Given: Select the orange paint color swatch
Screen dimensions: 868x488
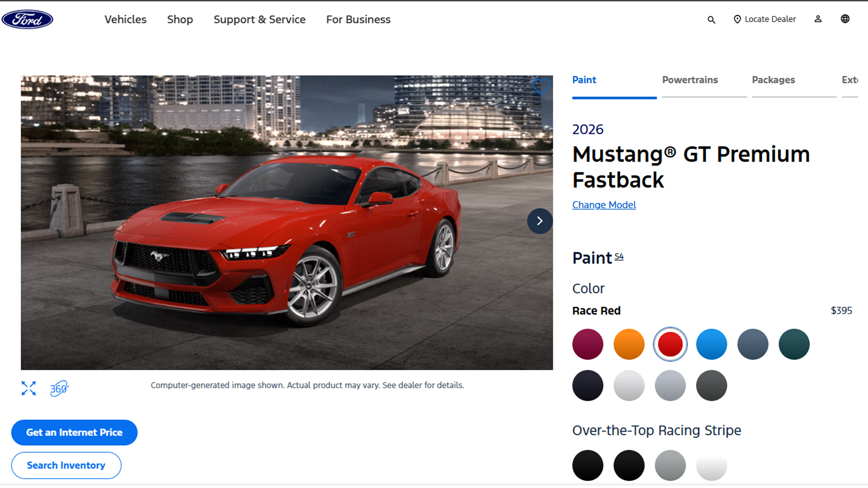Looking at the screenshot, I should tap(629, 344).
